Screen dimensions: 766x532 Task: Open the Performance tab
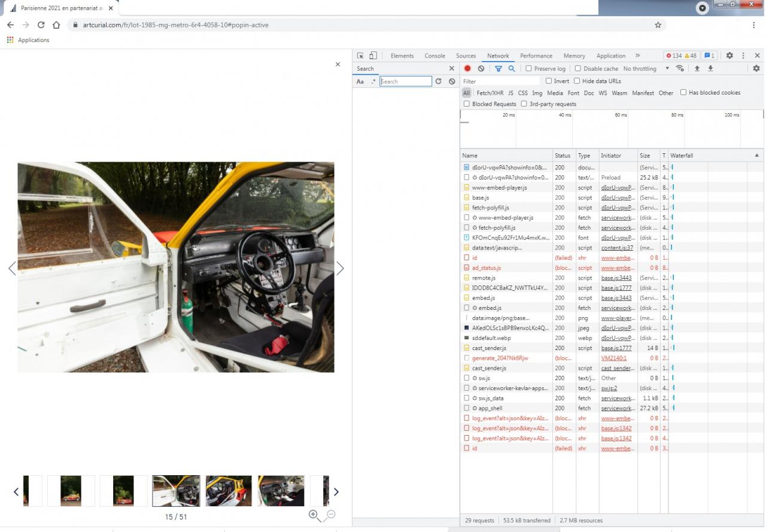coord(536,56)
